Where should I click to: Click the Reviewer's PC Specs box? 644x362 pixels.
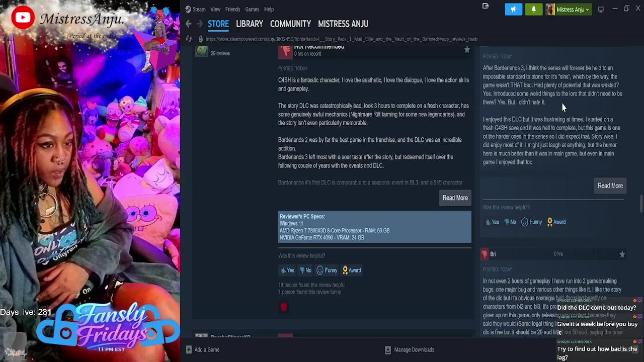(375, 227)
